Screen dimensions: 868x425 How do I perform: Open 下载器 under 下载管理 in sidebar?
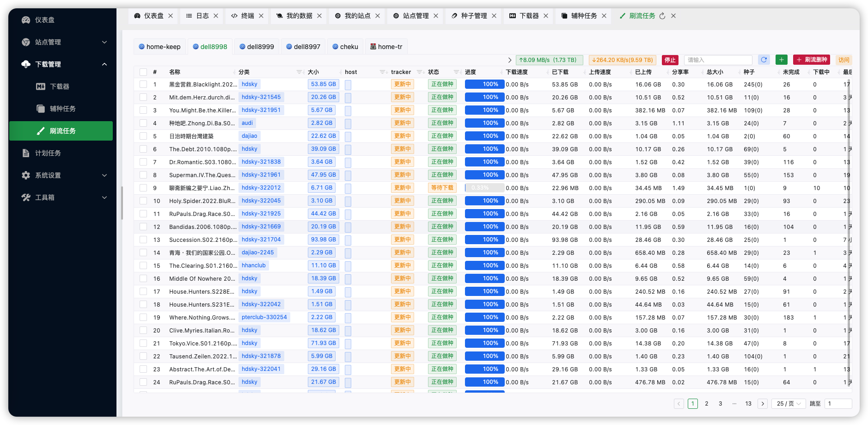[59, 86]
